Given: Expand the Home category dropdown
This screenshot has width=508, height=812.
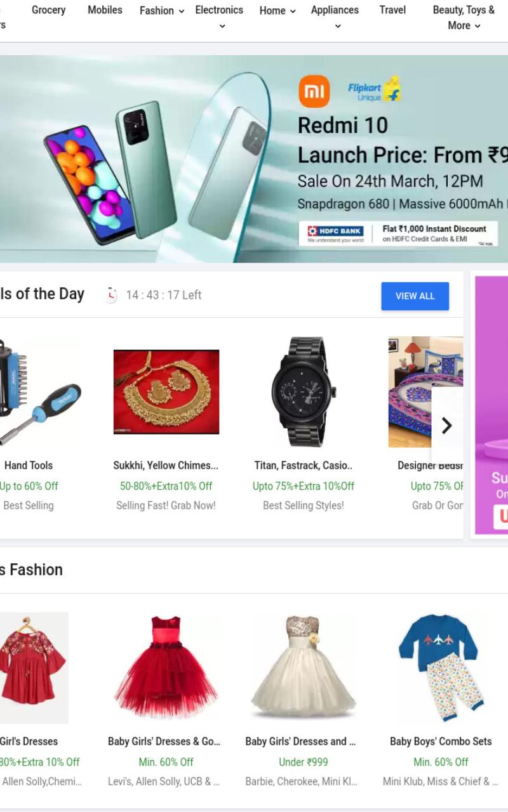Looking at the screenshot, I should pyautogui.click(x=277, y=11).
